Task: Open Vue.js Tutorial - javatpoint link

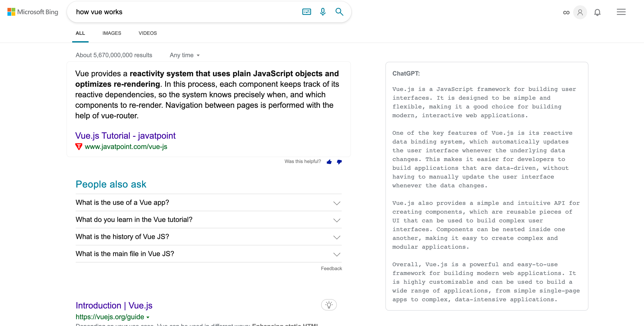Action: tap(125, 136)
